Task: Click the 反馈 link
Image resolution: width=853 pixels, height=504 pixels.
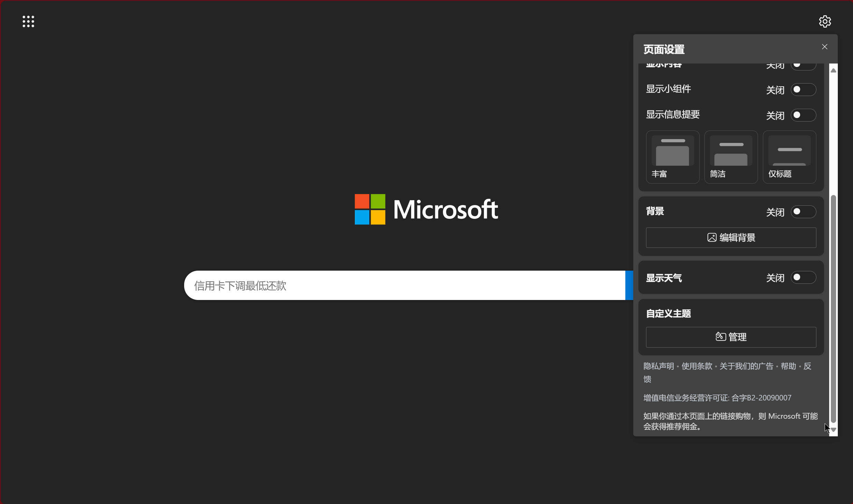Action: tap(807, 366)
